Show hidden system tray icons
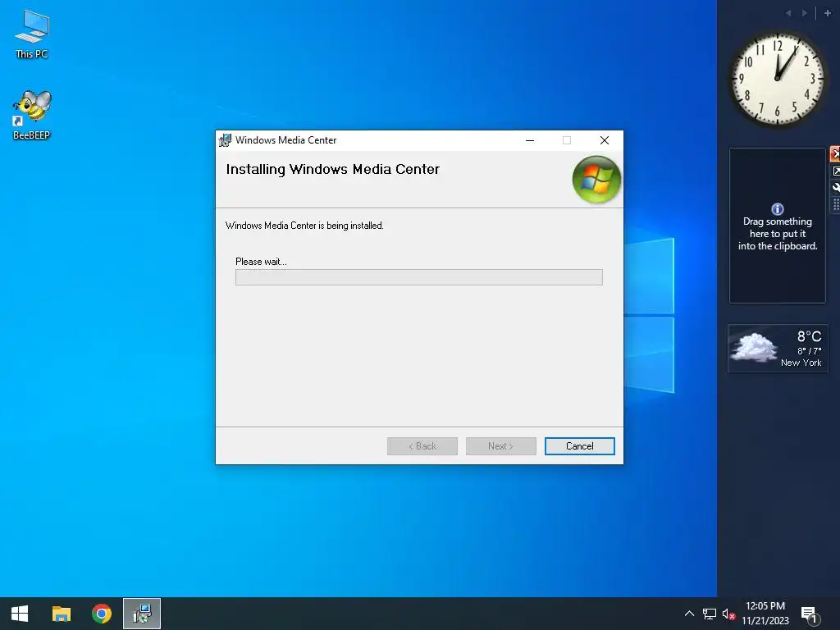The width and height of the screenshot is (840, 630). [689, 614]
